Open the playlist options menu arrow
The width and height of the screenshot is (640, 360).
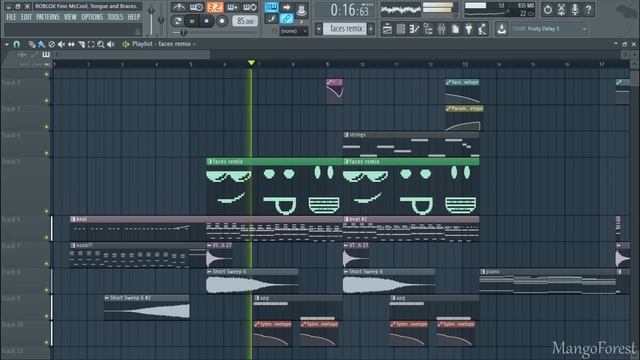tap(7, 44)
